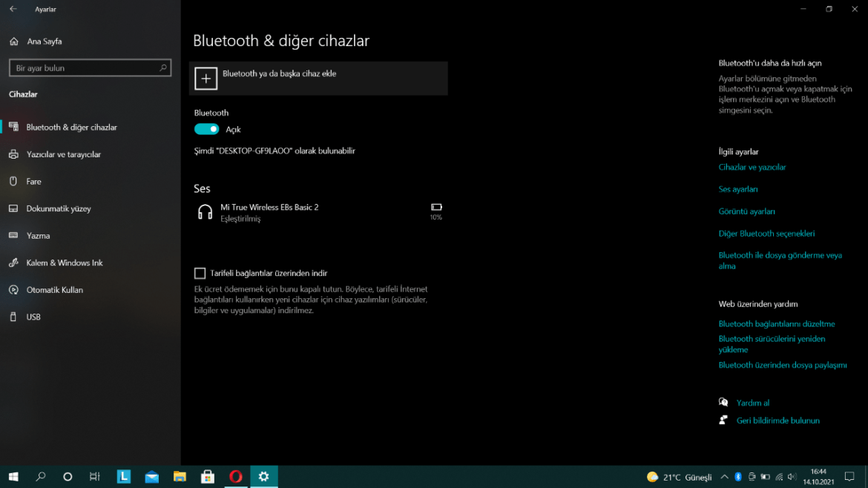
Task: Turn off the Bluetooth Açık switch
Action: [206, 128]
